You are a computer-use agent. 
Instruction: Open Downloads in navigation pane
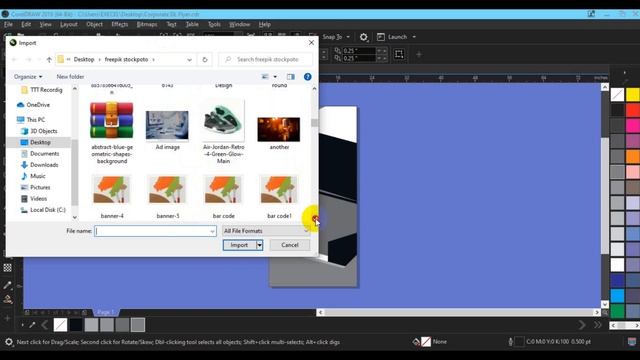(40, 165)
